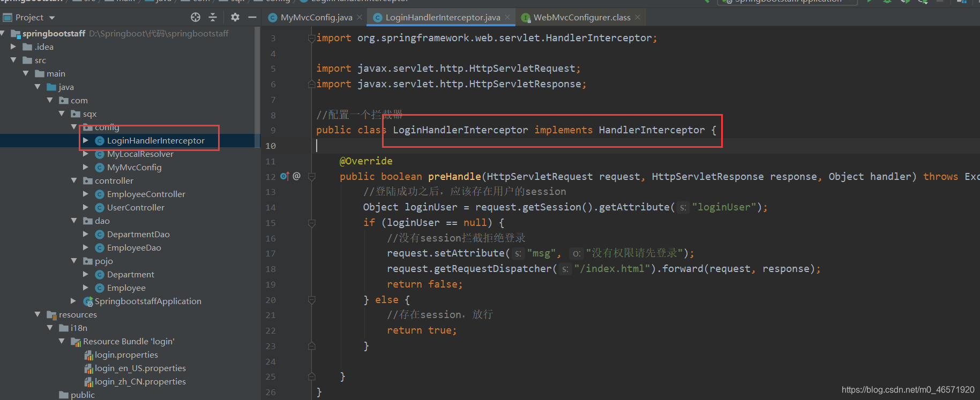The width and height of the screenshot is (980, 400).
Task: Hide the Project panel with the minimize icon
Action: (252, 17)
